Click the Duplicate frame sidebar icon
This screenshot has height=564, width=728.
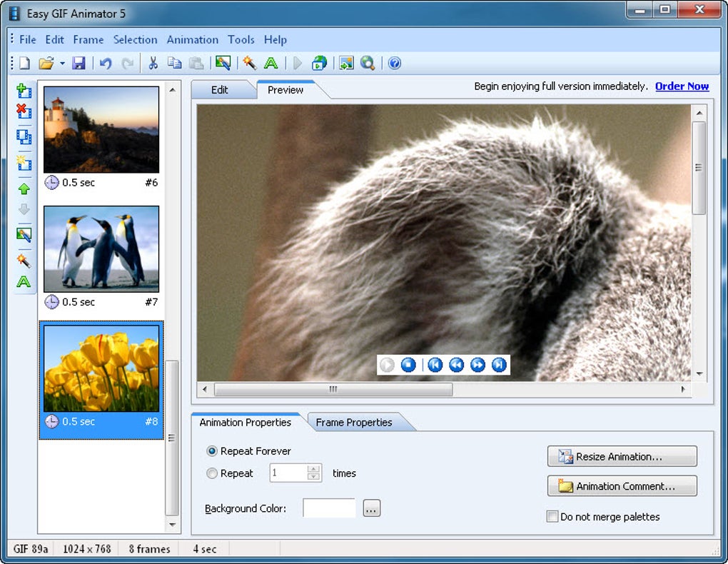(24, 136)
